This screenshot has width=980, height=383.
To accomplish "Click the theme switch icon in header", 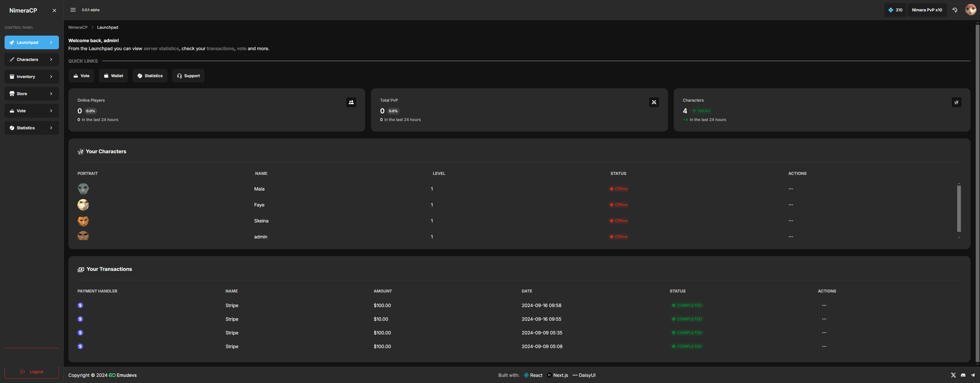I will point(955,10).
